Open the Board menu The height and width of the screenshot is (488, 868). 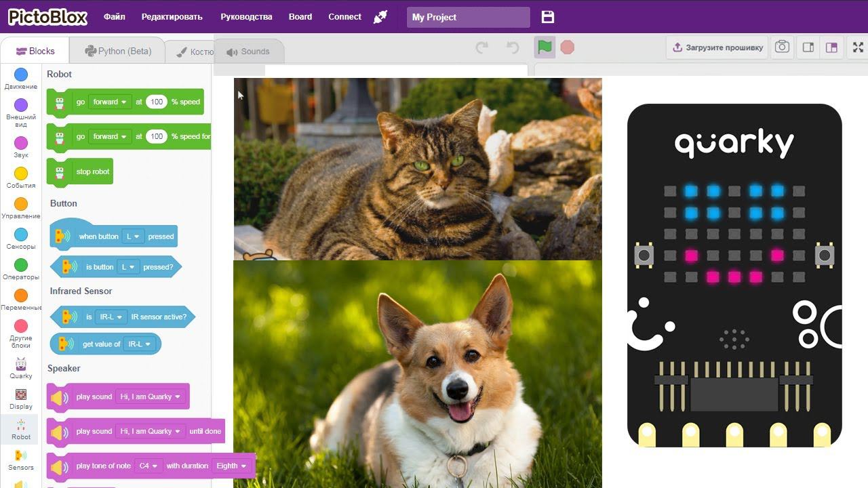coord(300,17)
